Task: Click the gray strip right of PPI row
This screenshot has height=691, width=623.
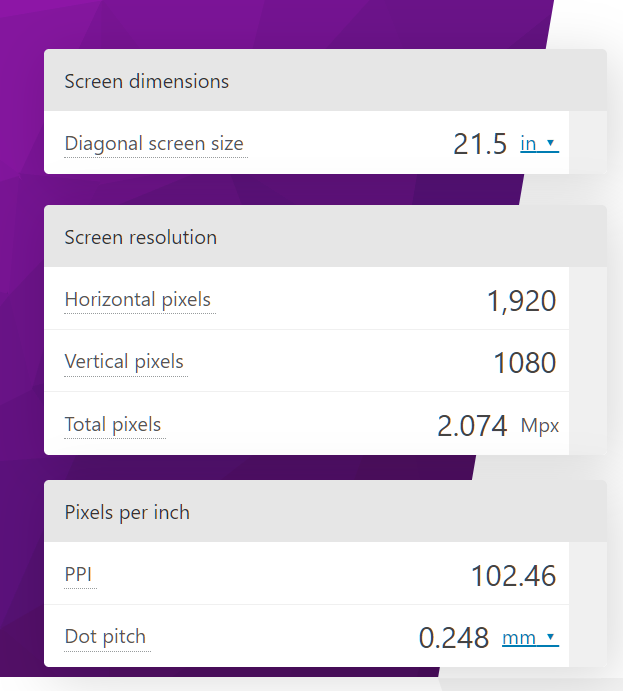Action: pyautogui.click(x=587, y=576)
